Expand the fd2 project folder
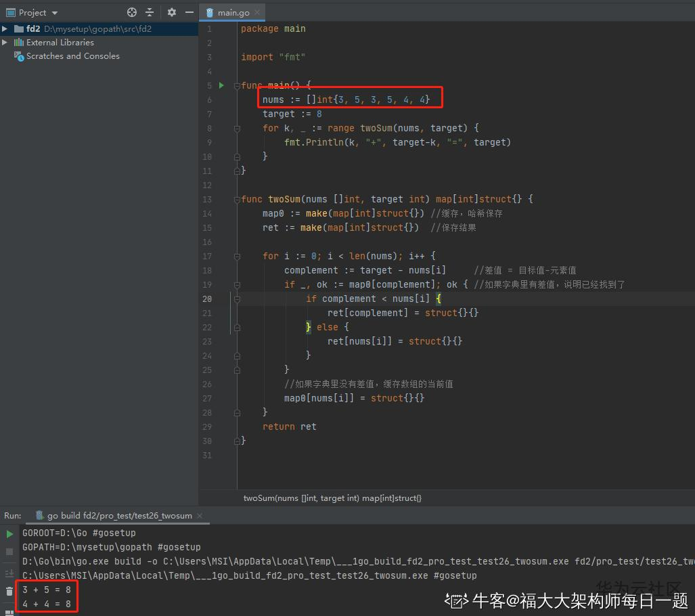This screenshot has height=616, width=695. [x=5, y=29]
